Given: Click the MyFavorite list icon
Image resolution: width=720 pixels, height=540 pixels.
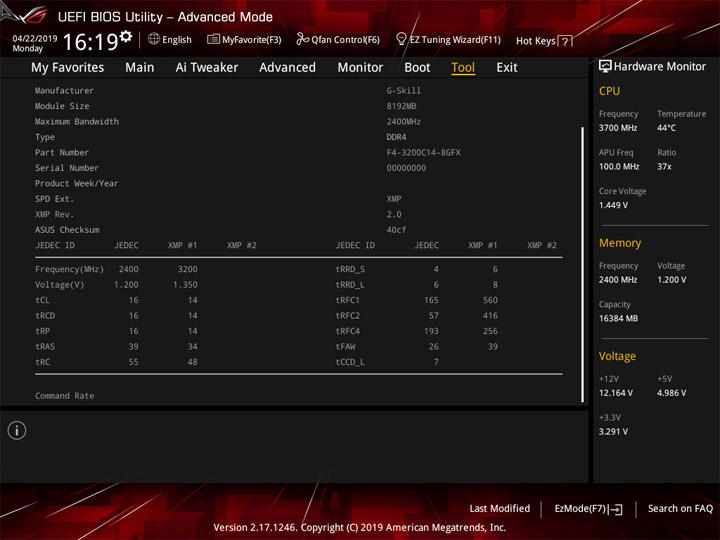Looking at the screenshot, I should (x=213, y=39).
